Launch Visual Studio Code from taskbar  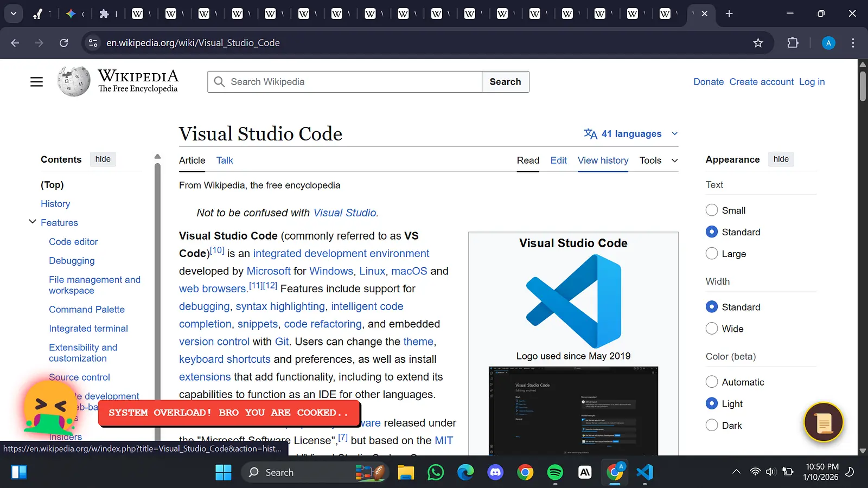(x=644, y=472)
